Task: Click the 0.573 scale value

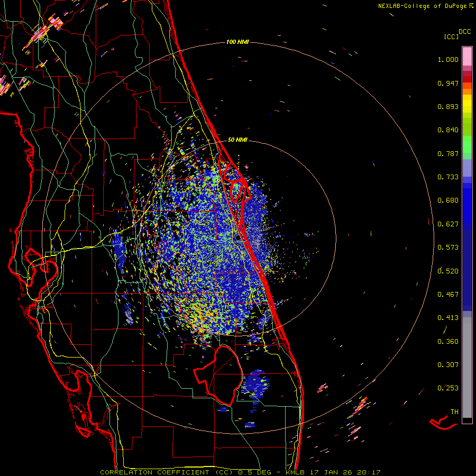Action: pyautogui.click(x=448, y=248)
